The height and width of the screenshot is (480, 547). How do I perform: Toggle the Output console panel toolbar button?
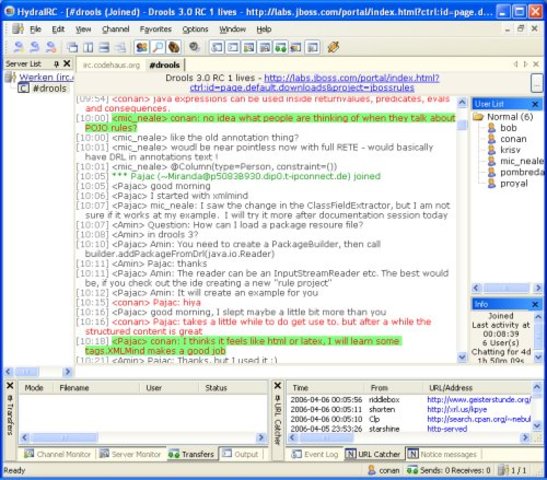click(x=233, y=47)
